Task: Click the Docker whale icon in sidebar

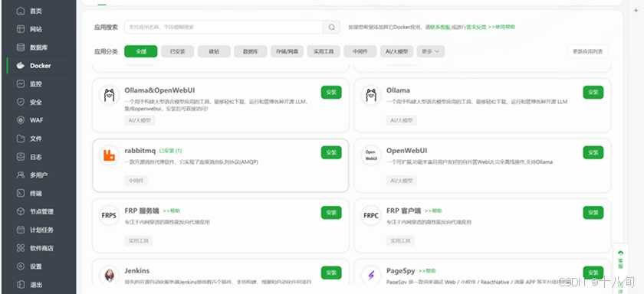Action: point(21,66)
